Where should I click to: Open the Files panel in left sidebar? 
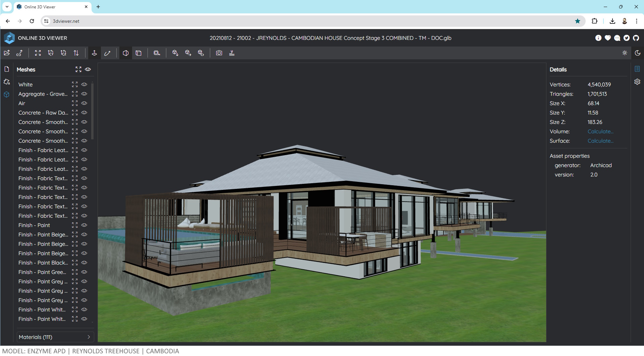[7, 69]
